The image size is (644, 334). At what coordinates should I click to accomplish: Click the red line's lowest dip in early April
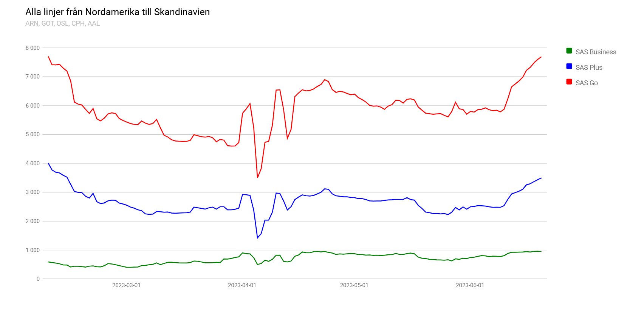(257, 177)
